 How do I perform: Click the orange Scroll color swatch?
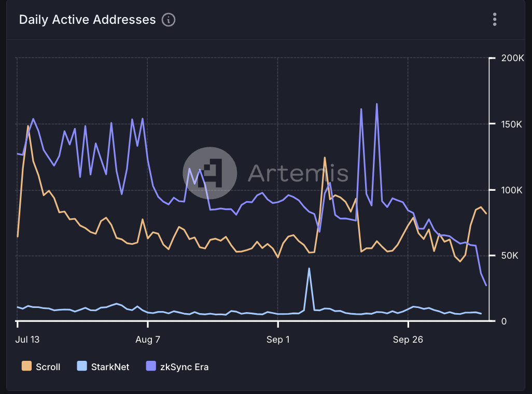26,366
